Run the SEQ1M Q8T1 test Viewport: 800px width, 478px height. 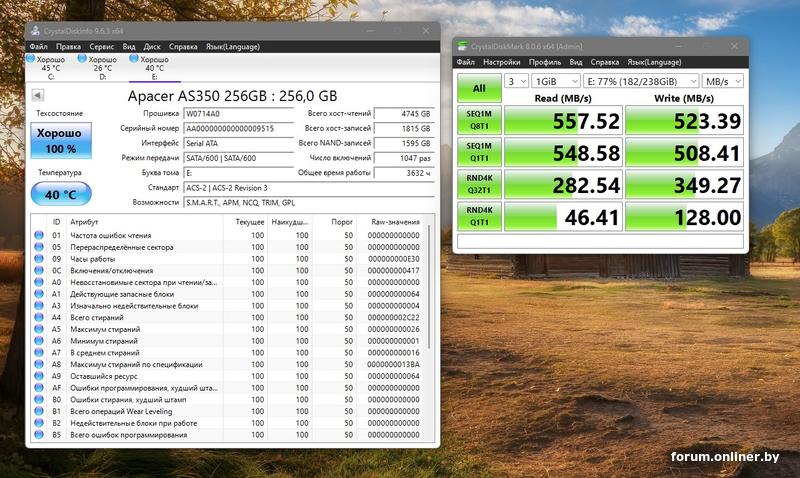click(x=479, y=120)
